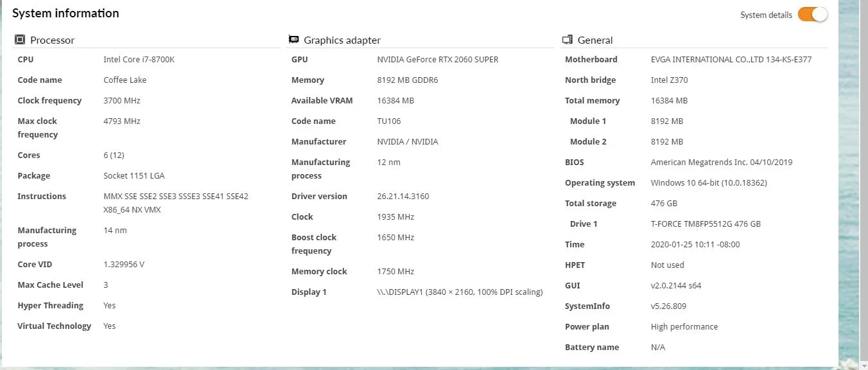Select driver version 26.21.14.3160
The width and height of the screenshot is (868, 370).
pyautogui.click(x=403, y=197)
